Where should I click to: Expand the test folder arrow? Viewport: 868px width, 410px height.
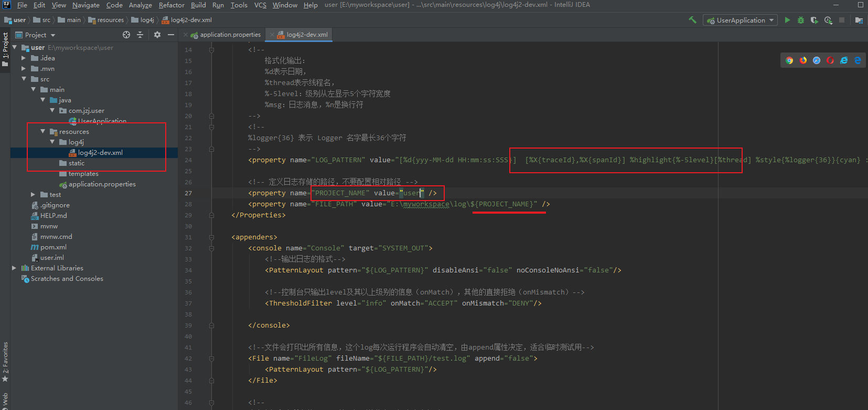point(33,194)
